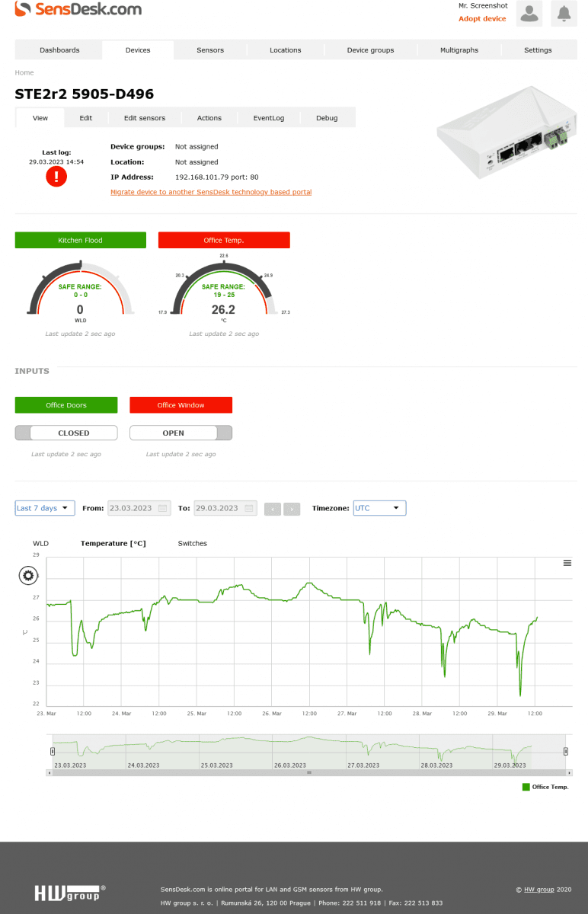Toggle the Office Doors CLOSED switch
Viewport: 588px width, 914px height.
click(66, 433)
